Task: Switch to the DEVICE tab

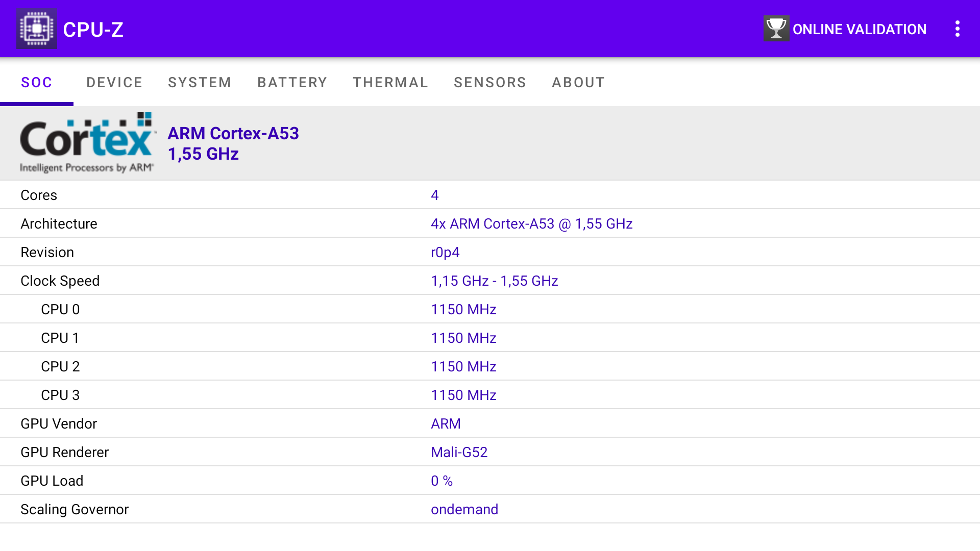Action: [x=114, y=83]
